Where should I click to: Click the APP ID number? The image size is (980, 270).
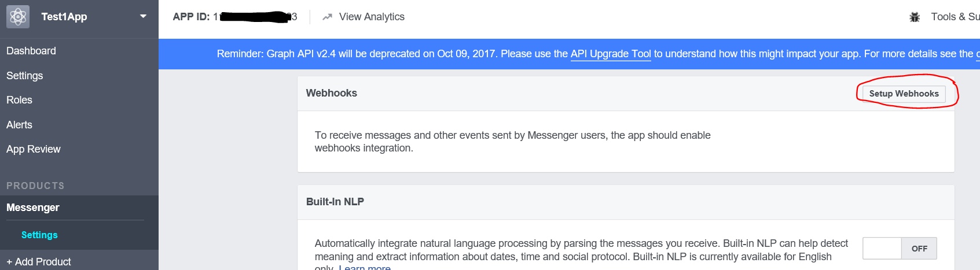point(255,17)
